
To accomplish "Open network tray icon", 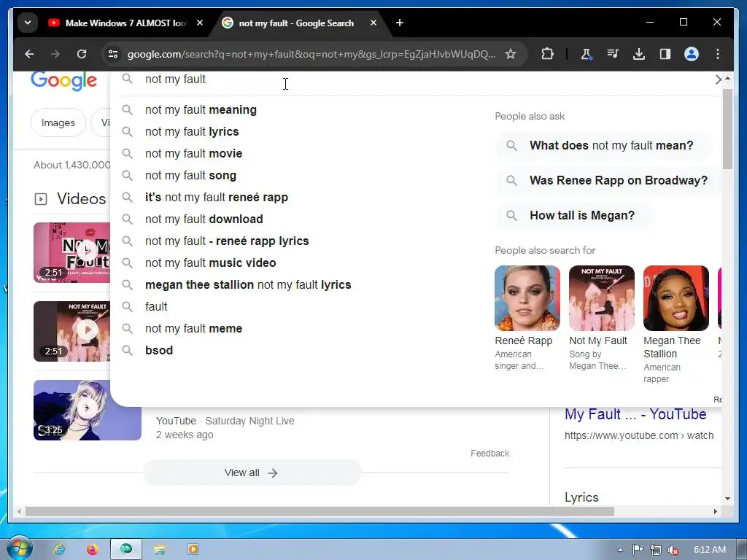I will (656, 550).
